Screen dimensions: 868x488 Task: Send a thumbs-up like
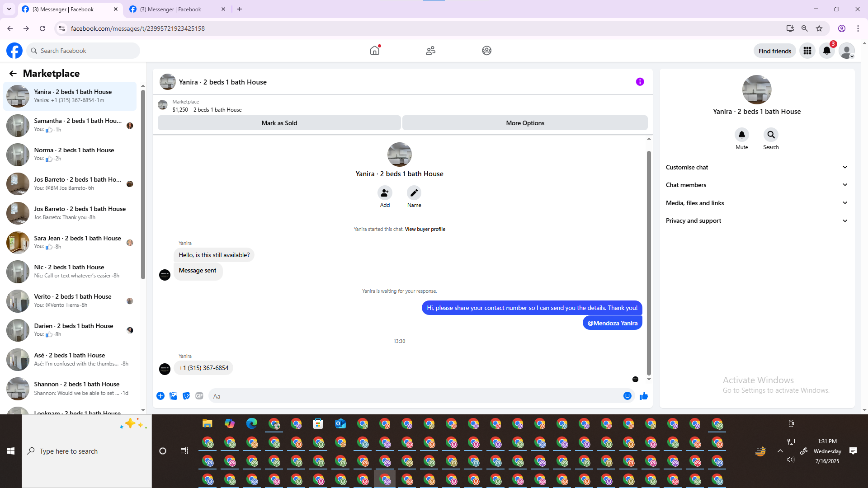coord(644,396)
